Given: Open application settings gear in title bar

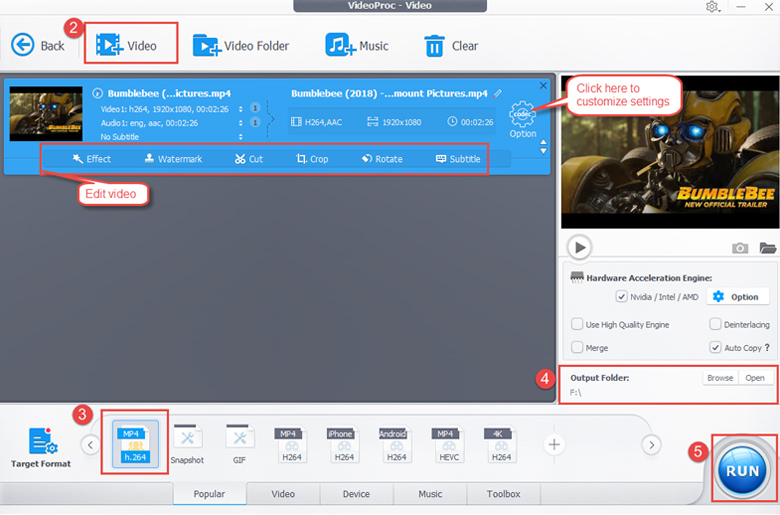Looking at the screenshot, I should [712, 7].
